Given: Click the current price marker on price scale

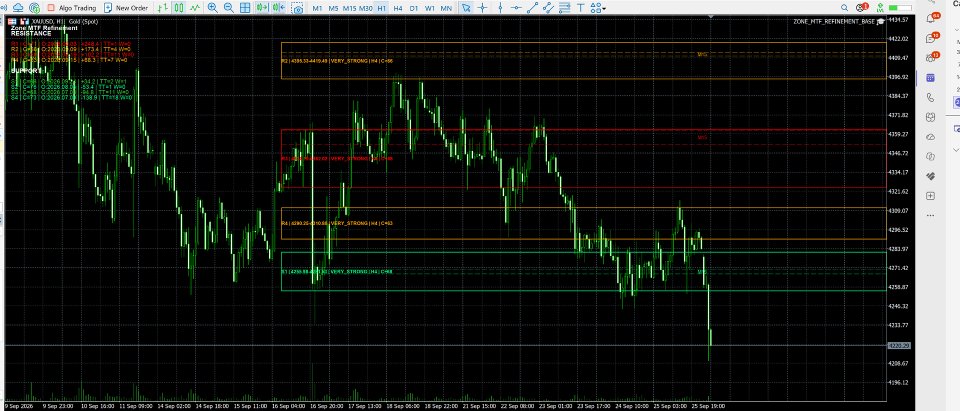Looking at the screenshot, I should click(899, 346).
